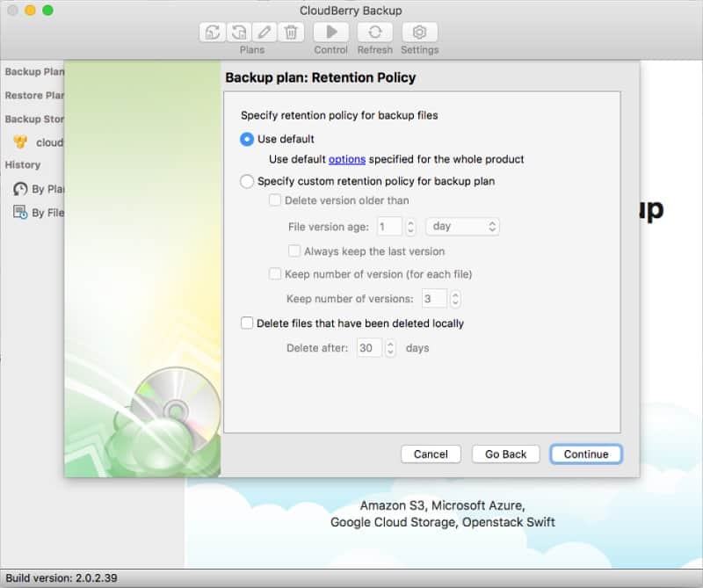Click the restore plan toolbar icon
The image size is (703, 588).
[x=238, y=33]
